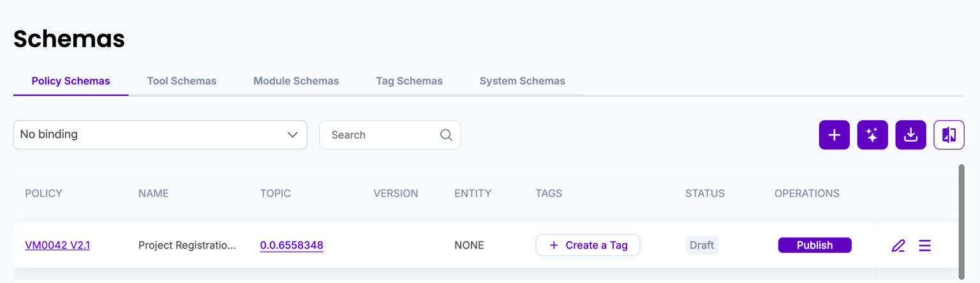Select the Policy Schemas tab
Screen dimensions: 980x283
[x=71, y=81]
